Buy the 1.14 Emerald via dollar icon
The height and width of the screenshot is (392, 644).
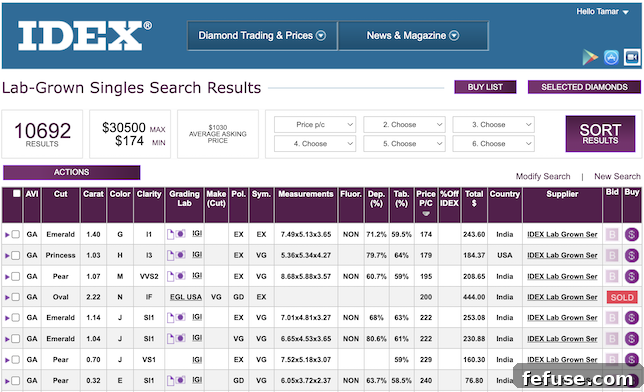(x=632, y=318)
